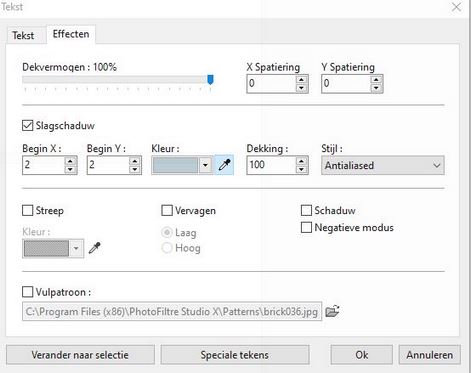Screen dimensions: 471x373
Task: Decrease Y Spatiering with down arrow
Action: tap(376, 88)
